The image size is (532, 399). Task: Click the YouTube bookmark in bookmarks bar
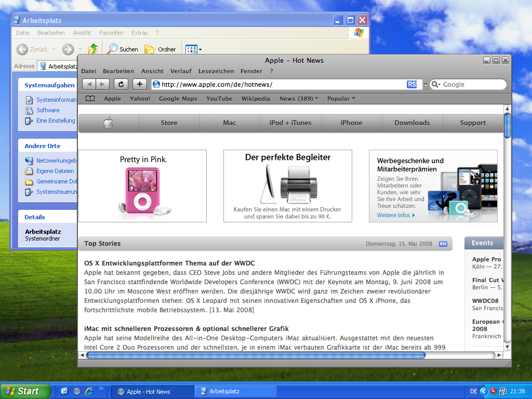[219, 99]
